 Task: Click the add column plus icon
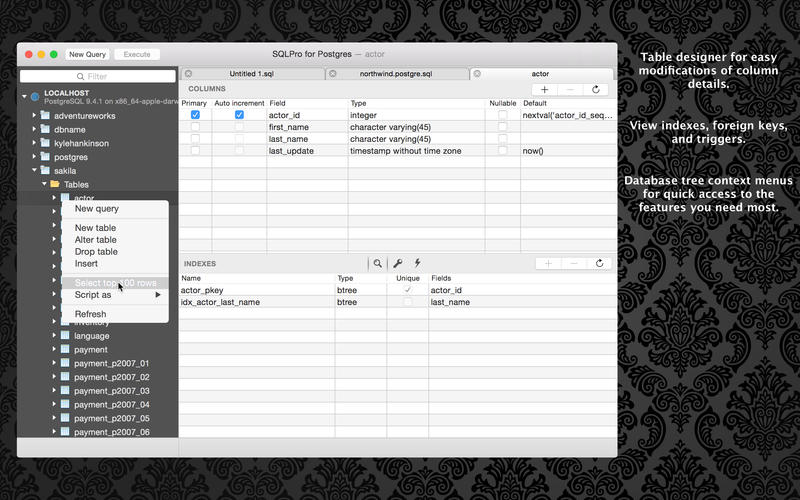pos(545,89)
